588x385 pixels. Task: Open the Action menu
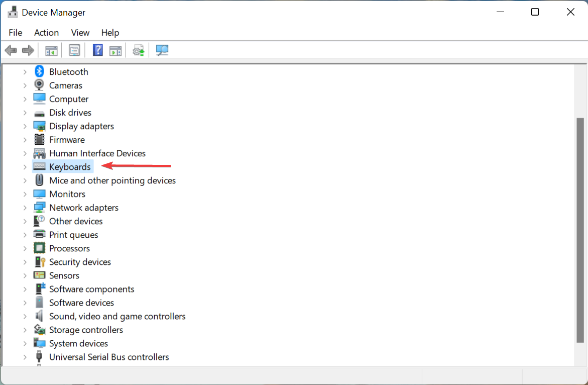pos(46,32)
